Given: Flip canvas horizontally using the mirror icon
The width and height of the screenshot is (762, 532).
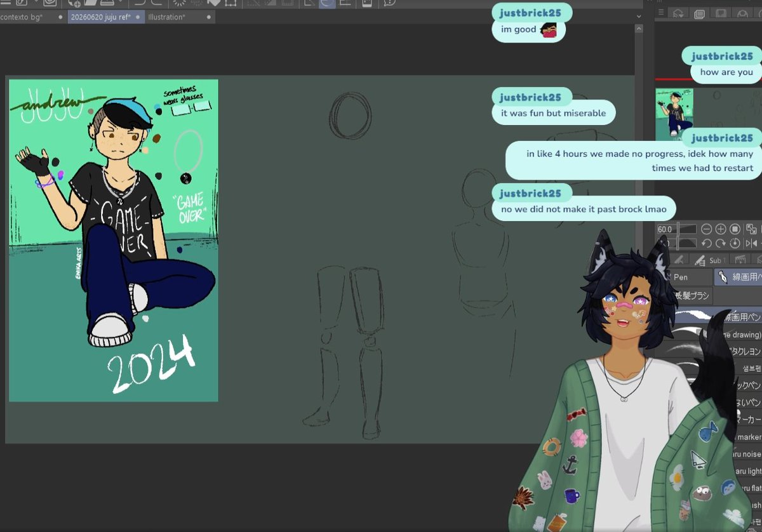Looking at the screenshot, I should point(752,243).
